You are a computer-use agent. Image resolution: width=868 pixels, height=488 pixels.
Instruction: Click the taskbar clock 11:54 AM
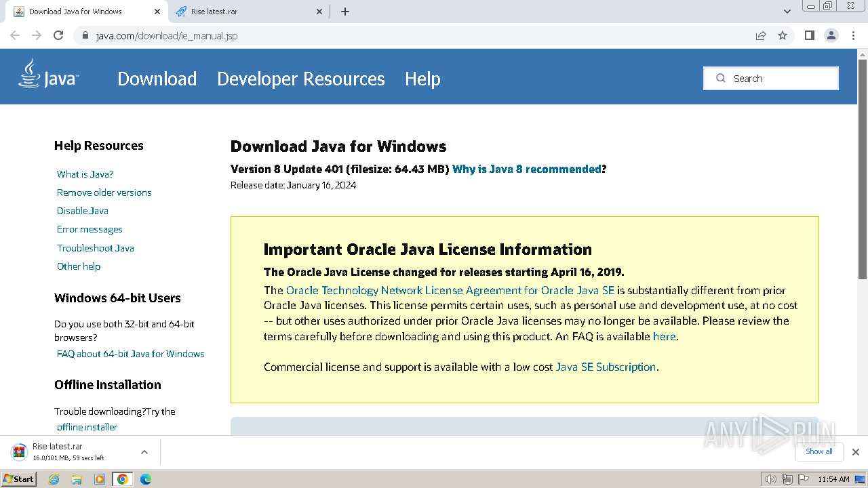pos(833,479)
